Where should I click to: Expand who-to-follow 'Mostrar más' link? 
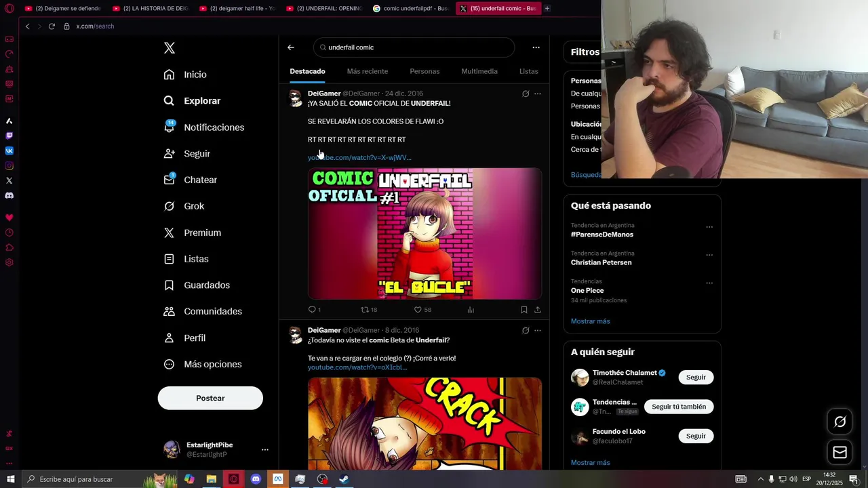click(x=590, y=462)
